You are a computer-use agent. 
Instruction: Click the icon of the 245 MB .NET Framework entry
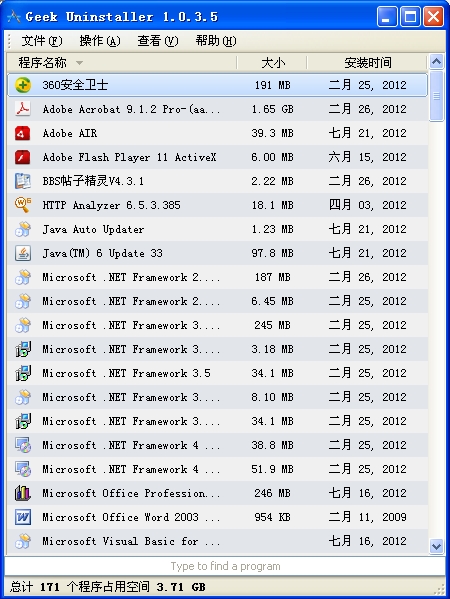tap(23, 325)
